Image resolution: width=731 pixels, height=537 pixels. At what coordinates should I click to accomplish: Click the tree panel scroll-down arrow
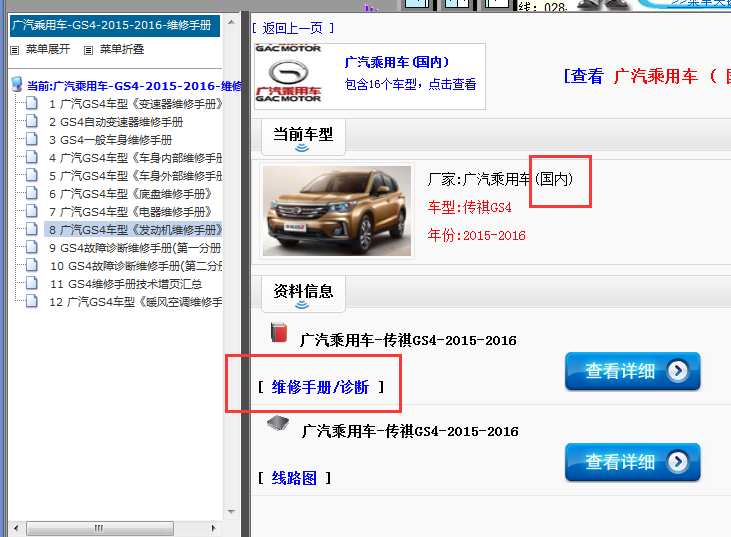click(x=231, y=511)
